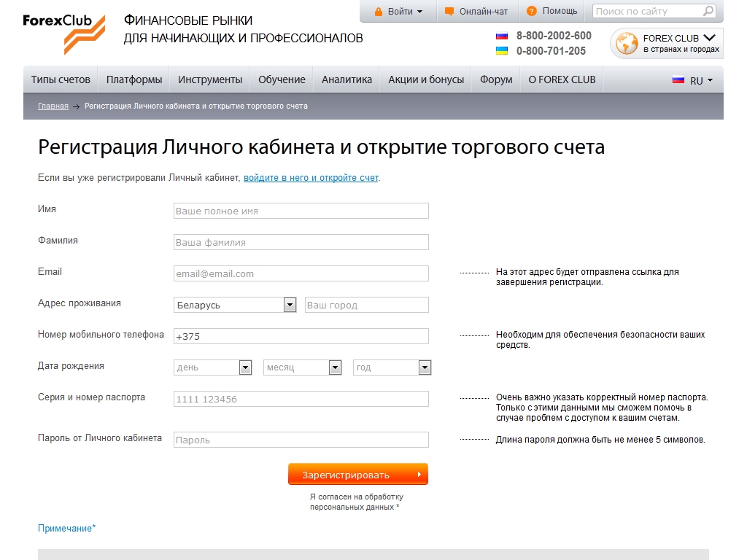Select the Аналитика menu item
747x560 pixels.
[347, 79]
